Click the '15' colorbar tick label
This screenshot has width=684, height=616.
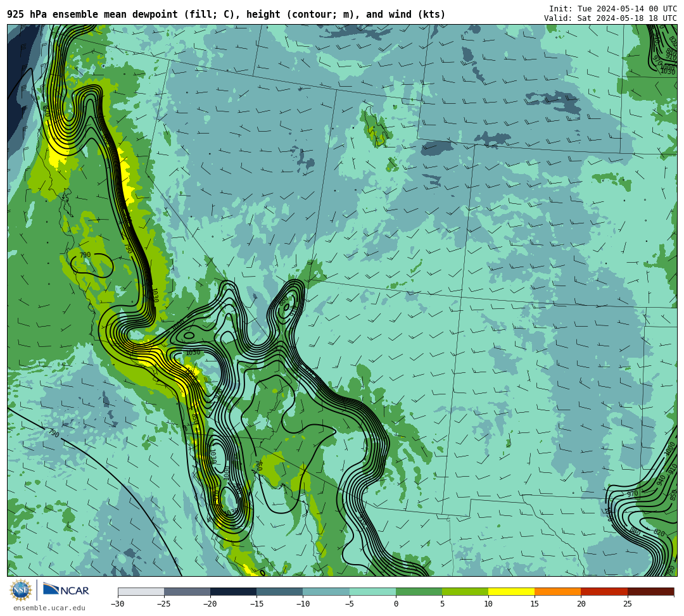coord(535,604)
